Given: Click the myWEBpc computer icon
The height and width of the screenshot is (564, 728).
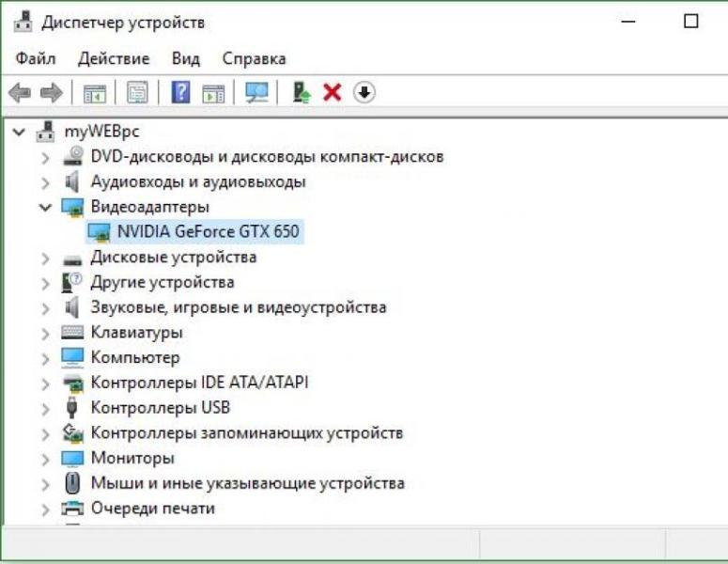Looking at the screenshot, I should (45, 131).
